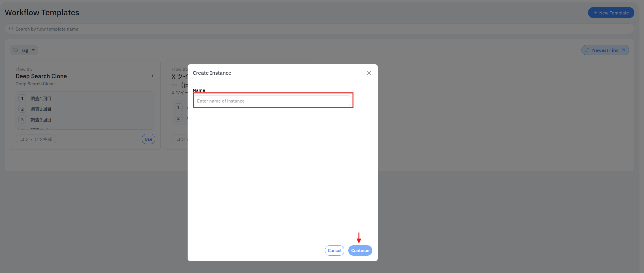This screenshot has width=644, height=273.
Task: Click the step 1 badge in the Flow #2 card
Action: tap(178, 108)
